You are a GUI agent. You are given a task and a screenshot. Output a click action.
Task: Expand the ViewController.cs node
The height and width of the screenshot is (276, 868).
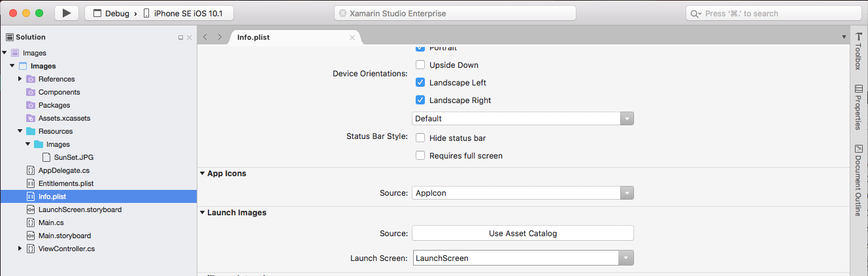(20, 249)
